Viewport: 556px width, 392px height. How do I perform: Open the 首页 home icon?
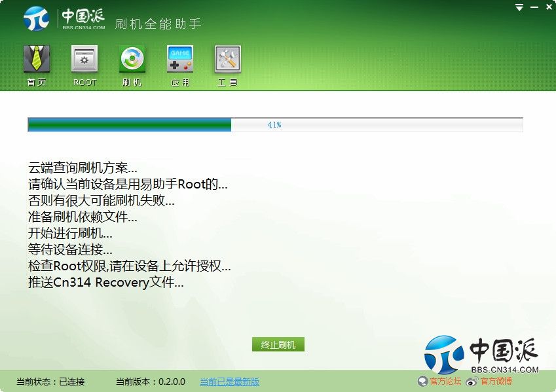[37, 58]
